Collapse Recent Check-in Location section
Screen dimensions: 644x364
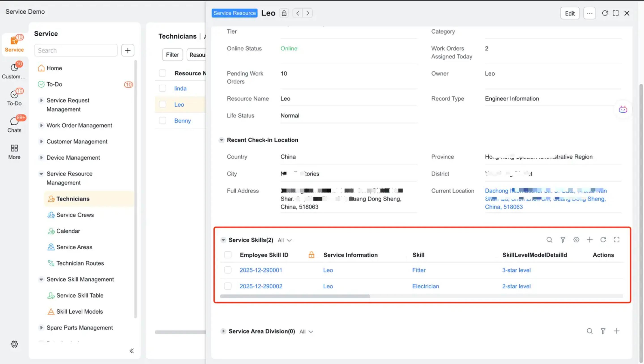221,140
